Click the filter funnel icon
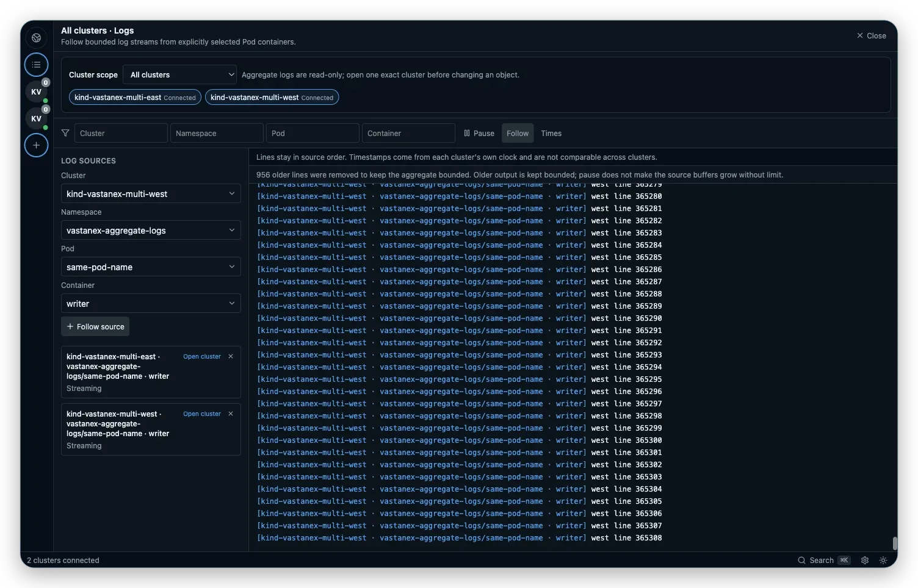 (x=65, y=133)
